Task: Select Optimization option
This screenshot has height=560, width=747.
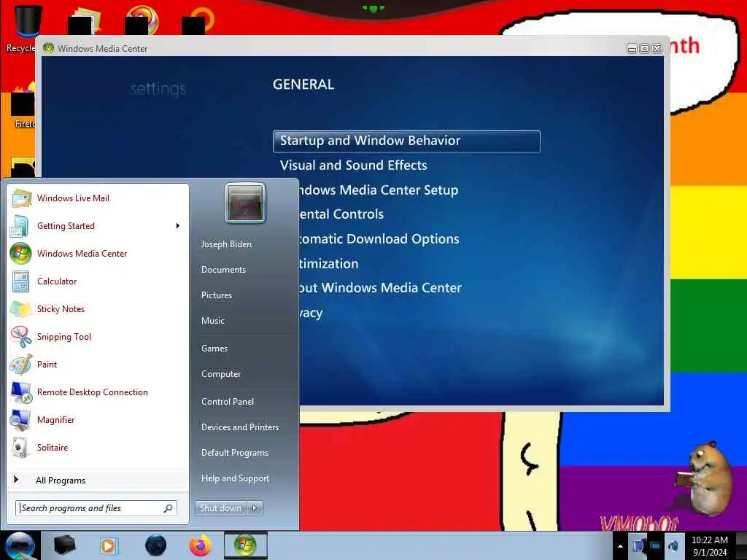Action: 329,264
